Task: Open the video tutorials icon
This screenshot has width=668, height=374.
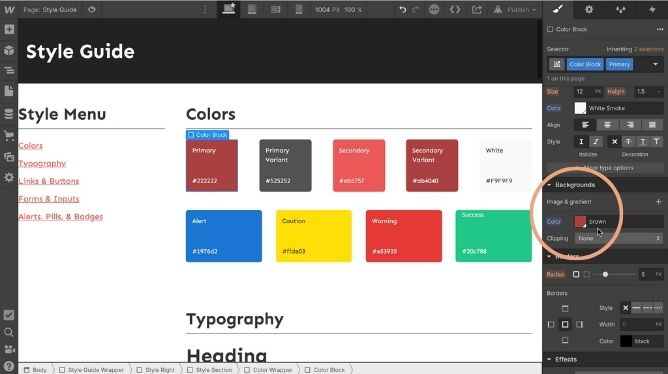Action: (x=9, y=349)
